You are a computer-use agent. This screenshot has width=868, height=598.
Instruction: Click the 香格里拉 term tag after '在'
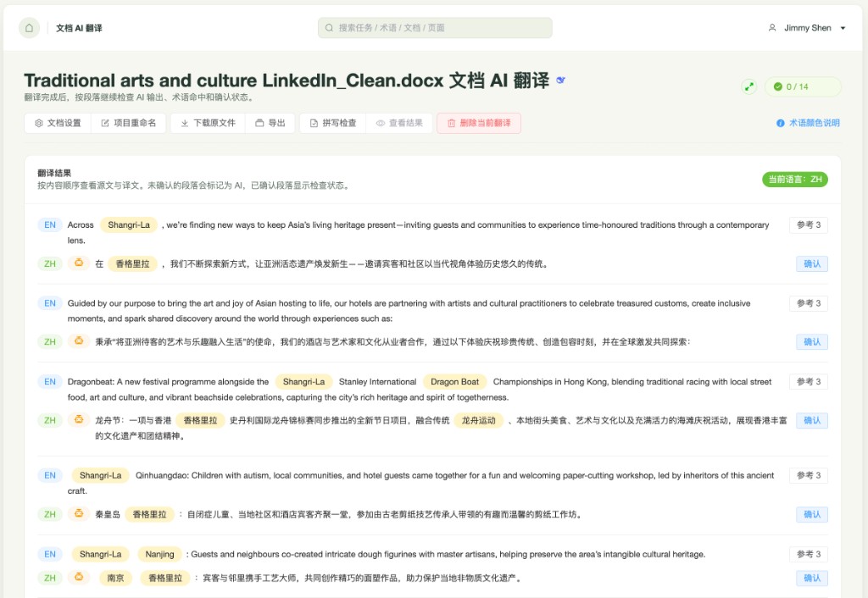[x=133, y=264]
